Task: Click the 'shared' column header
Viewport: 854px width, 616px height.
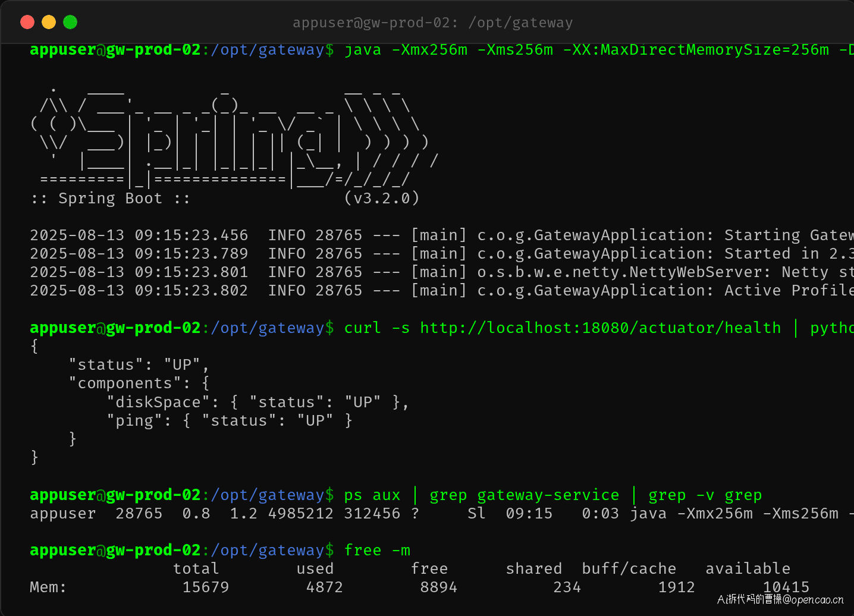Action: (x=534, y=568)
